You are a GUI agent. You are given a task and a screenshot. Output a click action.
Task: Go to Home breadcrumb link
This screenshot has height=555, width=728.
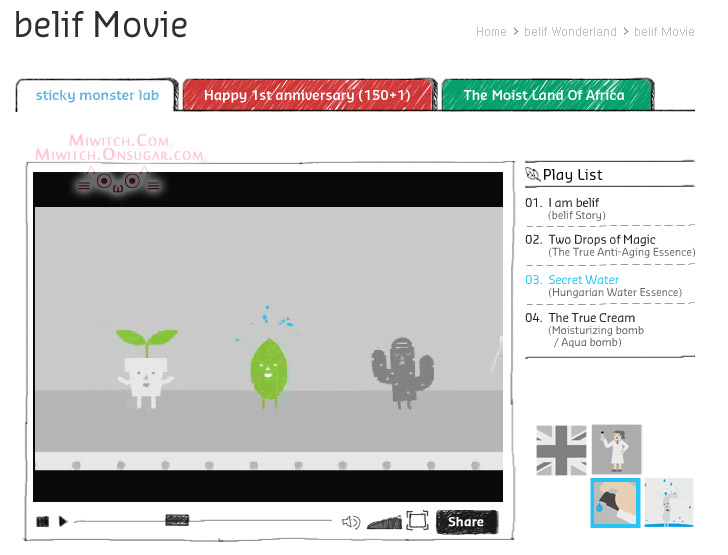click(x=491, y=32)
